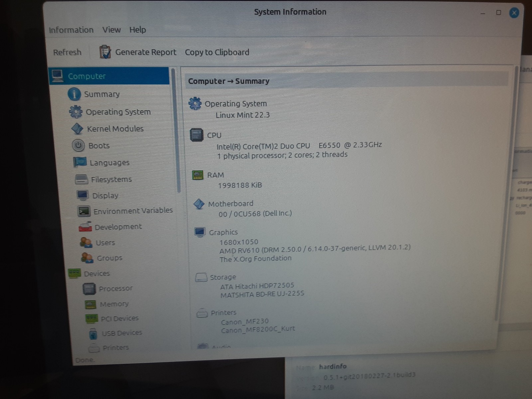Click the Operating System gear icon in summary
532x399 pixels.
click(x=195, y=103)
